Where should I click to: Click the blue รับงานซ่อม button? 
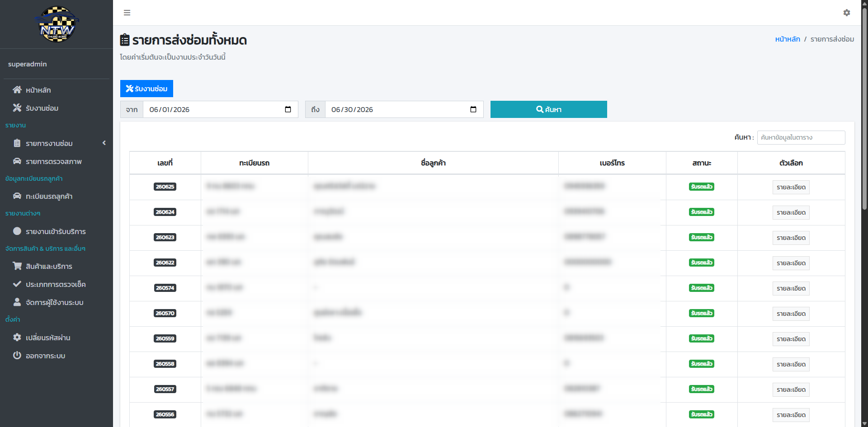(x=146, y=89)
